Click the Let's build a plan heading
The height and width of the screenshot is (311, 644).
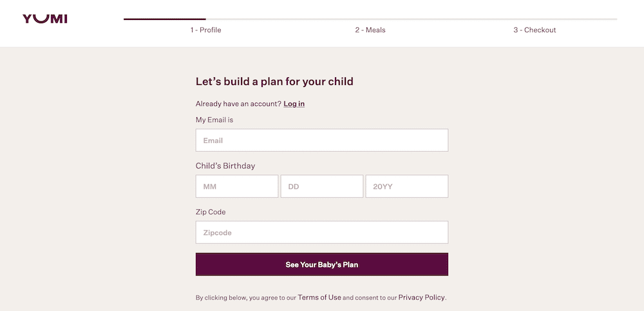274,81
